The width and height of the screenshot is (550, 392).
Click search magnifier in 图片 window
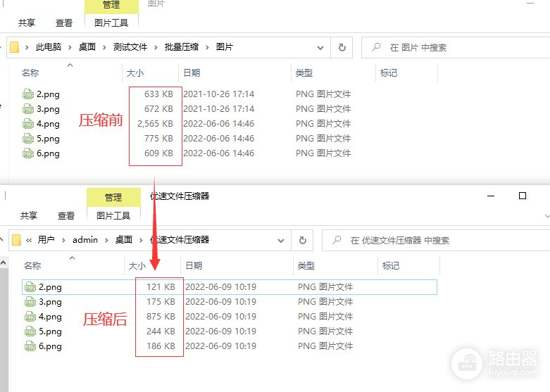(x=376, y=47)
